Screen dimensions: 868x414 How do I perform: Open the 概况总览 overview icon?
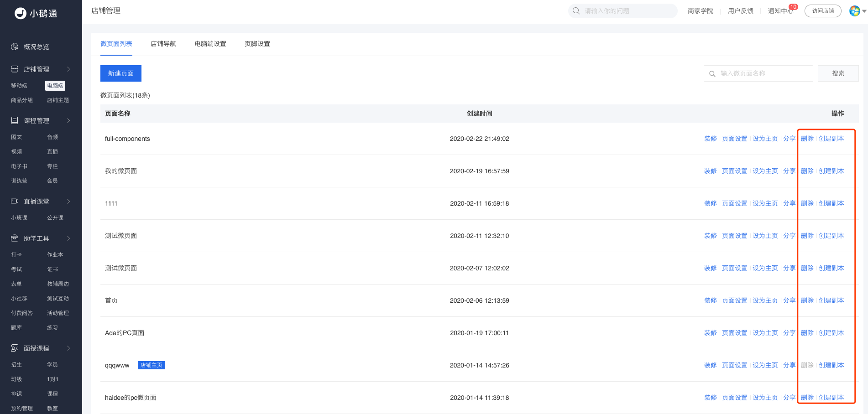pos(15,47)
